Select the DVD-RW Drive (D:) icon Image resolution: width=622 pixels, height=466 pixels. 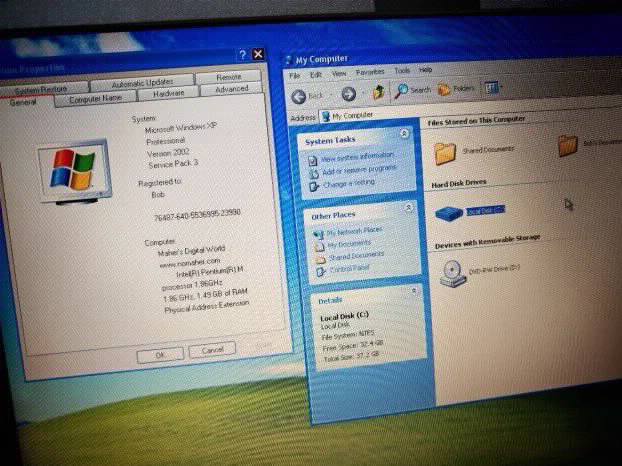453,273
